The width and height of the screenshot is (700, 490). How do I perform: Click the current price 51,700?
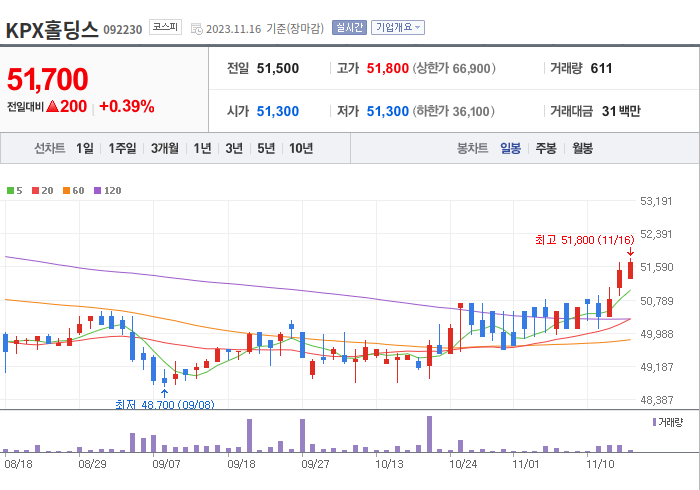[48, 79]
